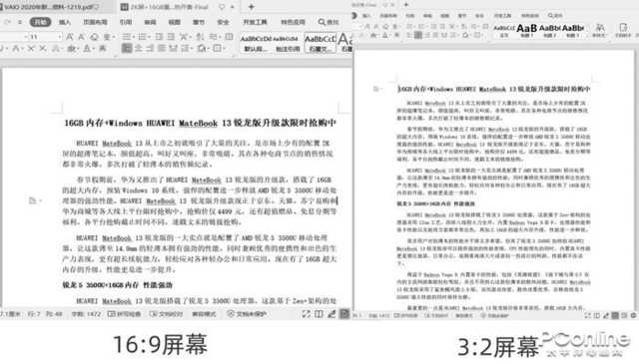Increase paragraph indent in the 16:9 window
639x364 pixels.
171,37
